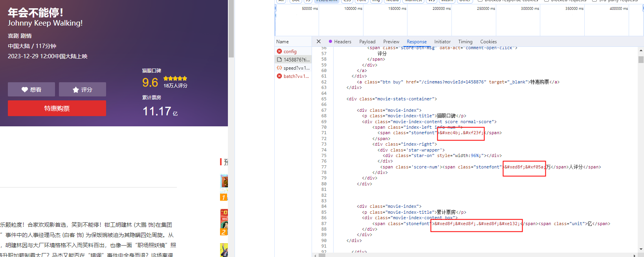Click the red 特惠购票 buy button
644x257 pixels.
point(57,109)
